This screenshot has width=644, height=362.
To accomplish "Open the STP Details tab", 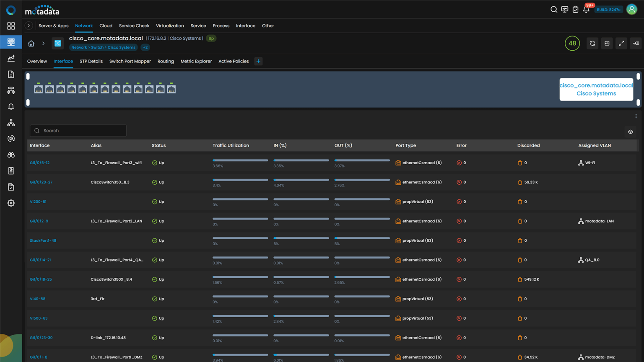I will [91, 61].
